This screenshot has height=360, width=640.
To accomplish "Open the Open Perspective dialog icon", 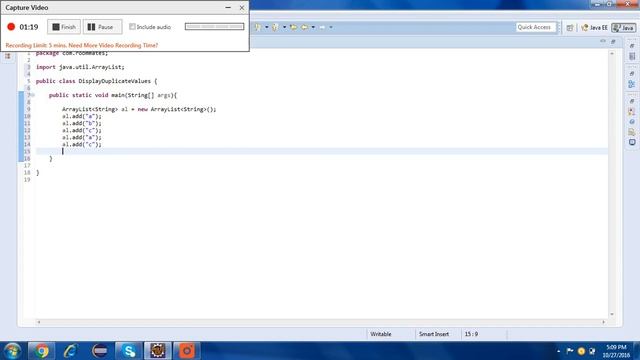I will [570, 27].
